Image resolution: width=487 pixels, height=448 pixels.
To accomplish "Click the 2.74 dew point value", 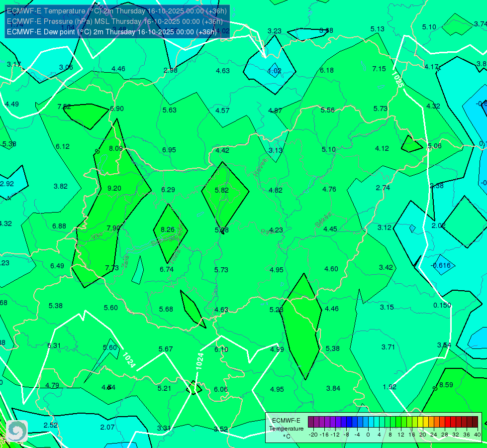I will pos(383,188).
